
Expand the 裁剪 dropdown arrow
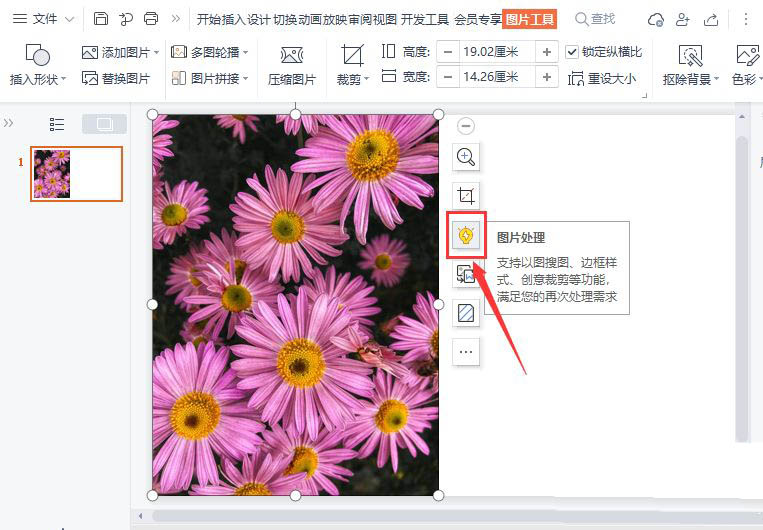tap(366, 79)
